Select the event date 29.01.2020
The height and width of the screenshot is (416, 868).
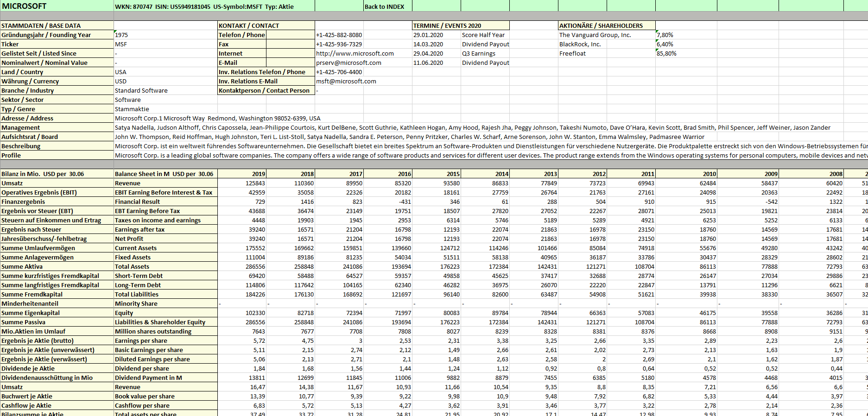(x=437, y=35)
